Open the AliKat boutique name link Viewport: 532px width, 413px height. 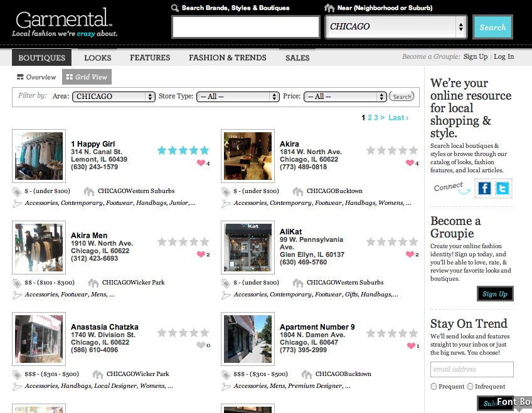[290, 232]
